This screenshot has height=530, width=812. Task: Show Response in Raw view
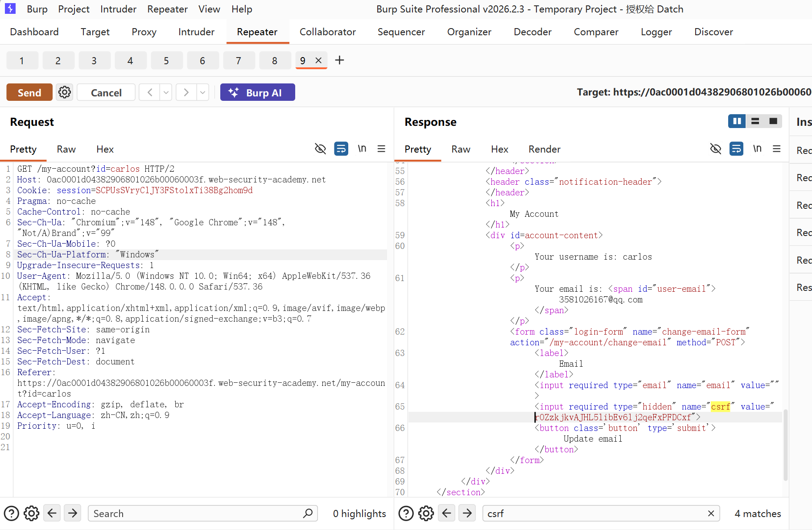pos(461,149)
